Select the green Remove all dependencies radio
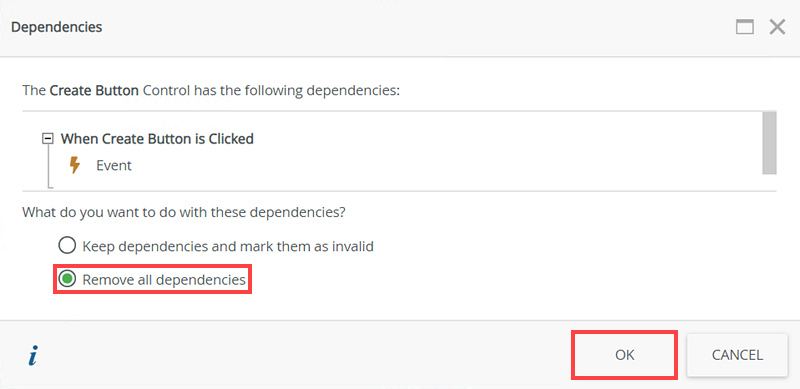Screen dimensions: 800x389 point(67,279)
